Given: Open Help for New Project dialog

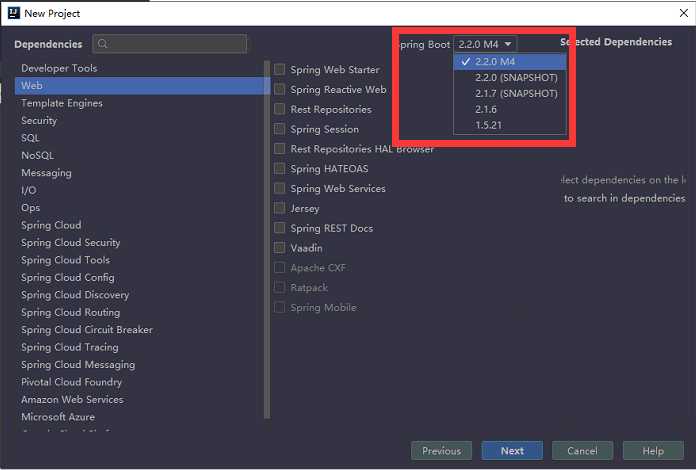Looking at the screenshot, I should pos(653,450).
